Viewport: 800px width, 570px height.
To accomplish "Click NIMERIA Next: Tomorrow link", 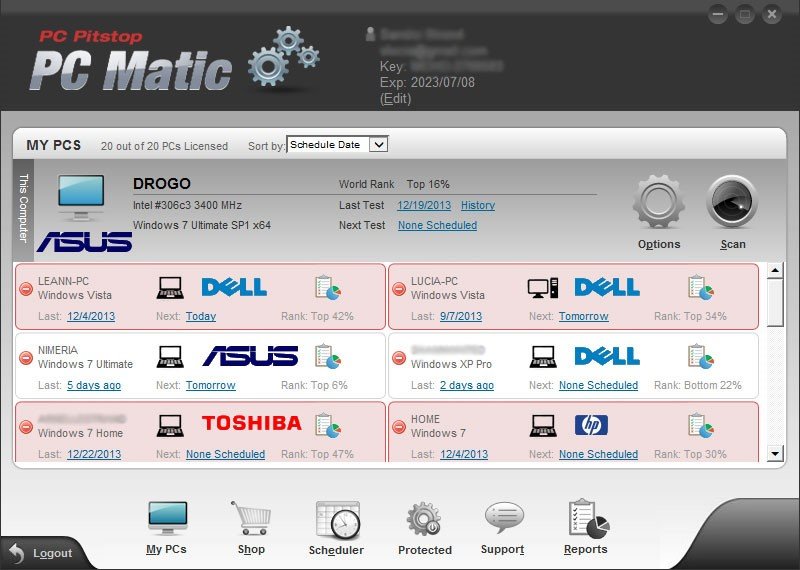I will coord(210,385).
